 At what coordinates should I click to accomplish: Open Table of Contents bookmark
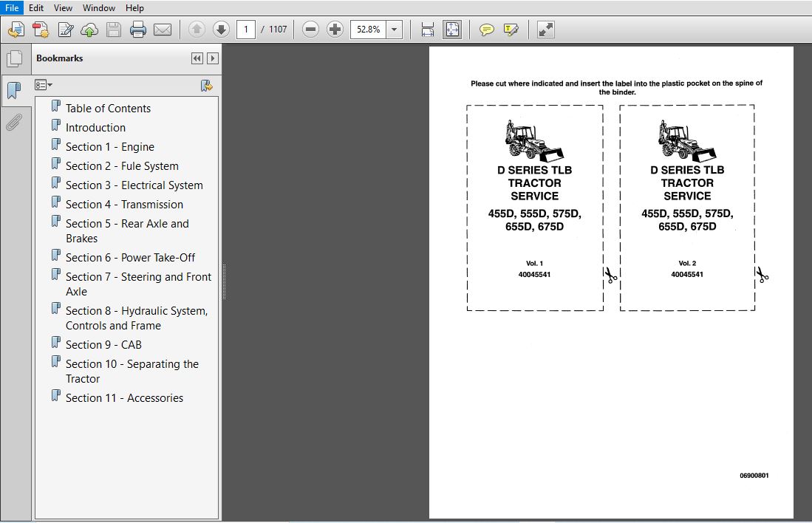pyautogui.click(x=108, y=109)
